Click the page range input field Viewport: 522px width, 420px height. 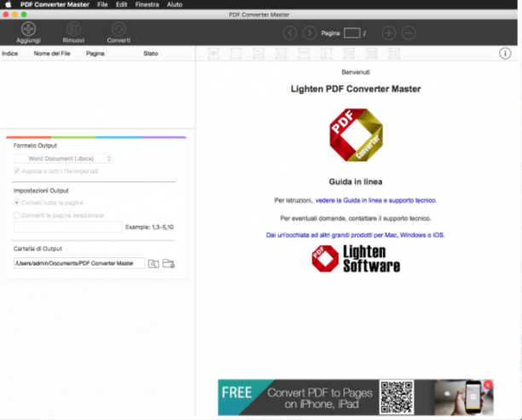coord(67,227)
